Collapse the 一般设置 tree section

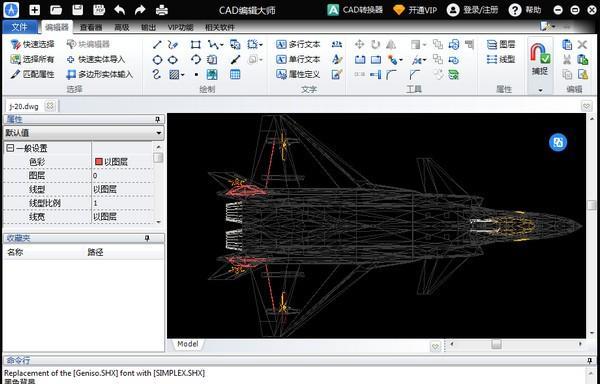[10, 148]
